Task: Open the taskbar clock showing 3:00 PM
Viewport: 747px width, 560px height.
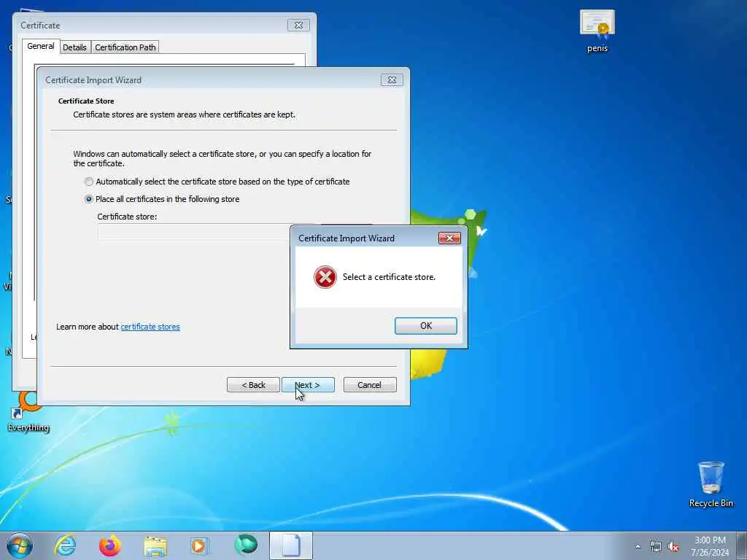Action: tap(710, 546)
